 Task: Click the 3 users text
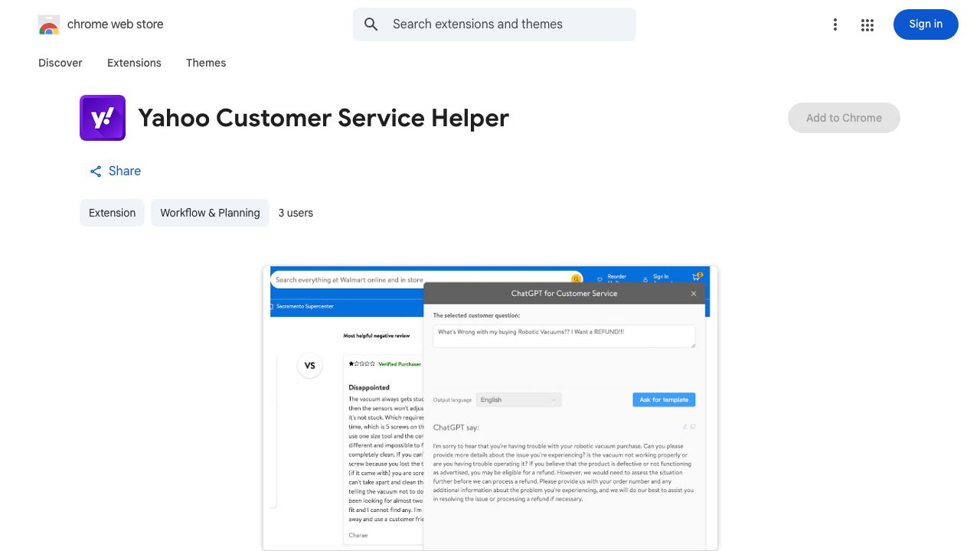click(x=296, y=213)
